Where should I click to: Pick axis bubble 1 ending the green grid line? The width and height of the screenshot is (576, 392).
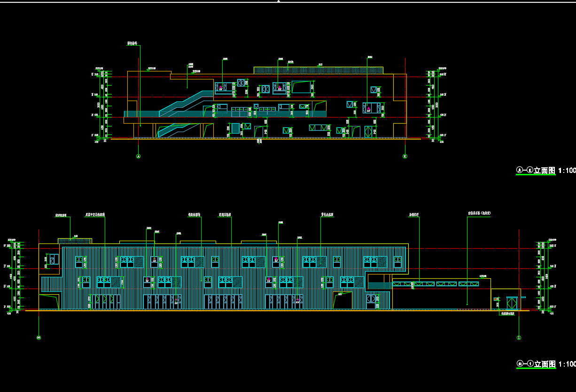point(519,337)
